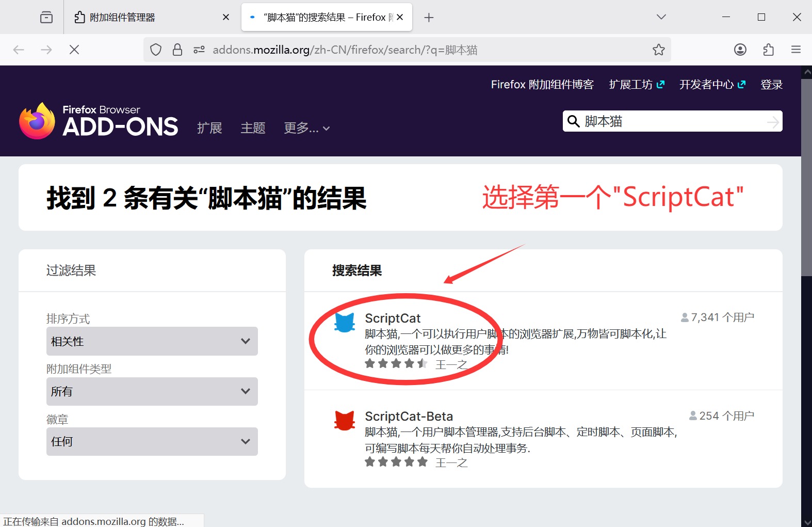The width and height of the screenshot is (812, 527).
Task: Click the 登录 link
Action: tap(772, 85)
